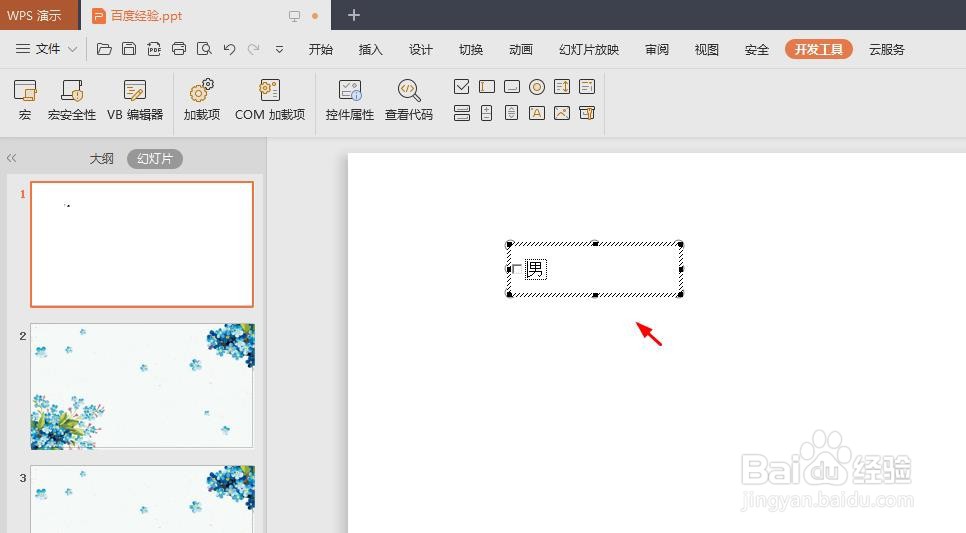Open print preview icon
The image size is (966, 533).
pyautogui.click(x=204, y=49)
